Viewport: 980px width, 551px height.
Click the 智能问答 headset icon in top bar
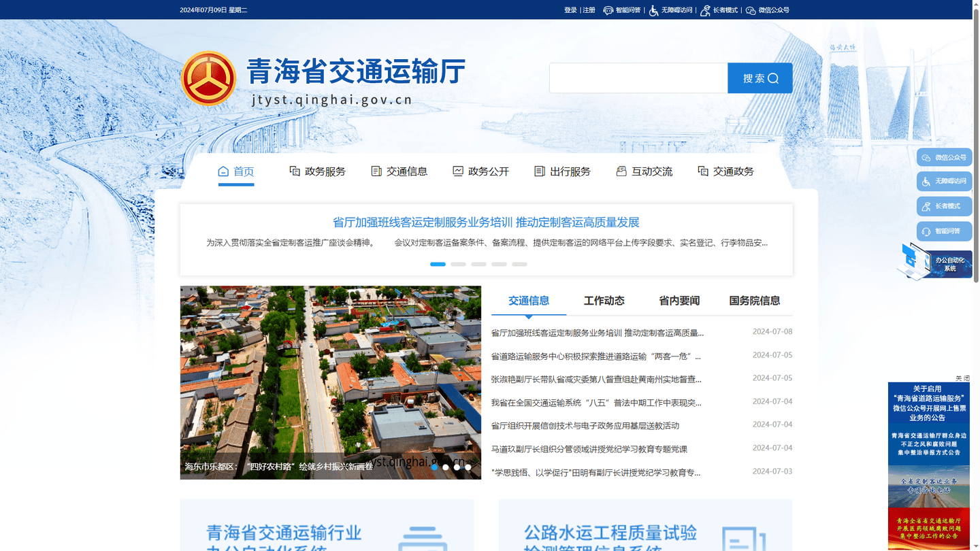(608, 10)
